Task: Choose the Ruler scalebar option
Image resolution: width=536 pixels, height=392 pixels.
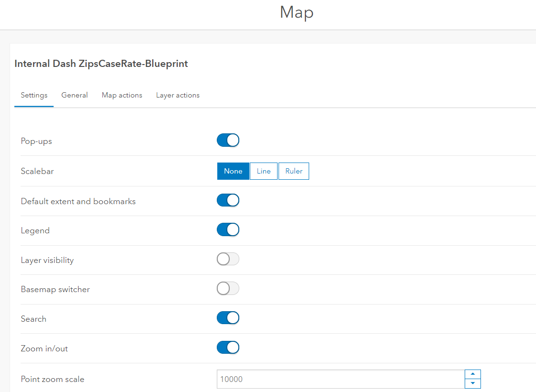Action: click(x=294, y=171)
